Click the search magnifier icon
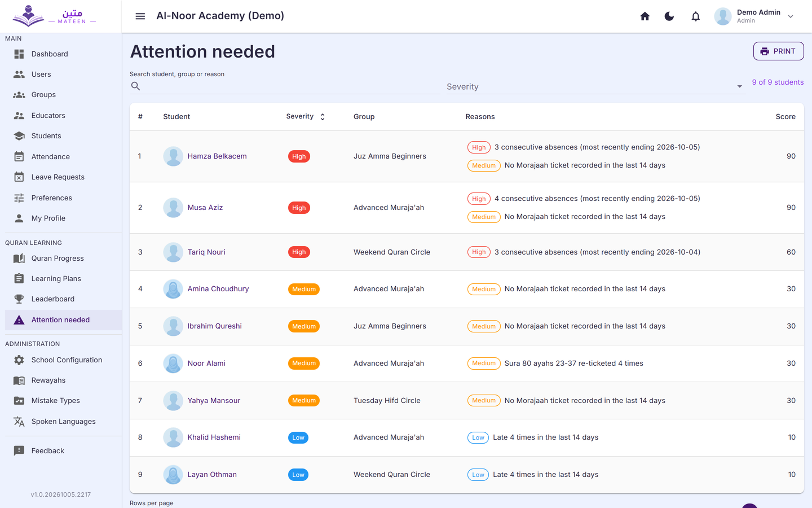Viewport: 812px width, 508px height. (135, 86)
